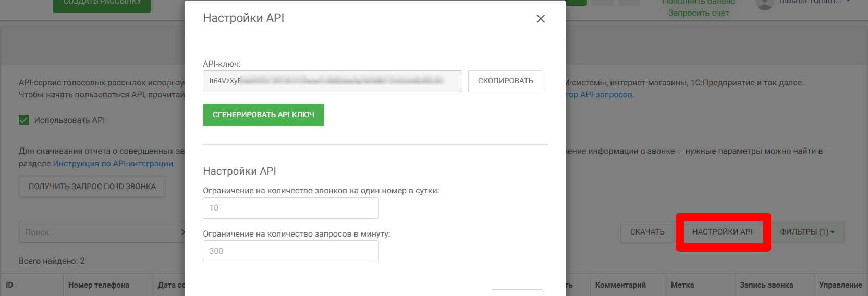
Task: Toggle the Использовать API checkbox
Action: (x=24, y=120)
